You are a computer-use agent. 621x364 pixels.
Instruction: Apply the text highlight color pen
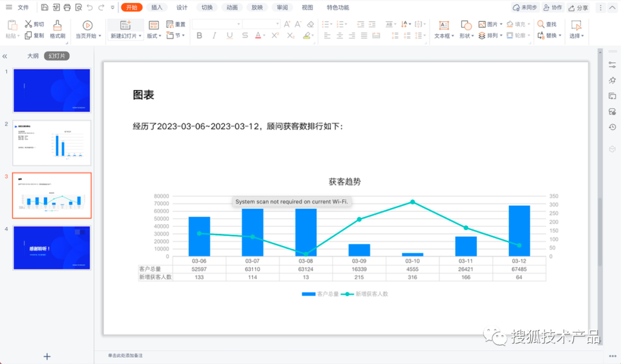(306, 36)
